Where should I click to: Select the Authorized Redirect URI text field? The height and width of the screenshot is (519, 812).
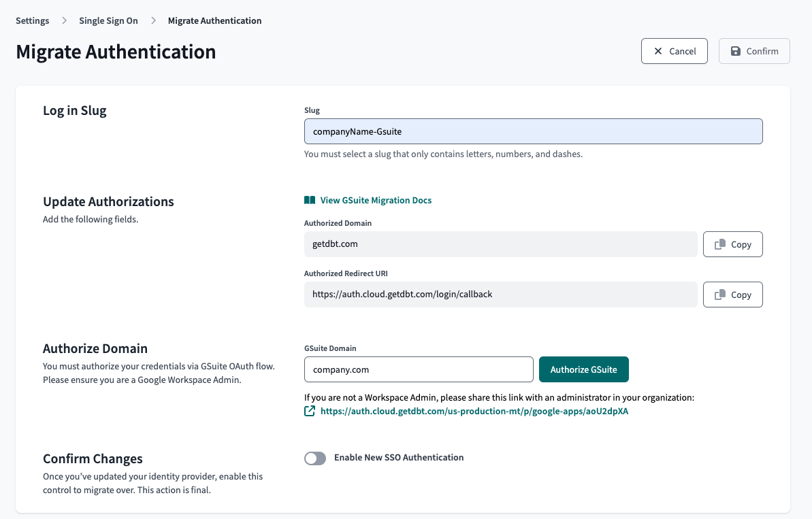point(500,294)
